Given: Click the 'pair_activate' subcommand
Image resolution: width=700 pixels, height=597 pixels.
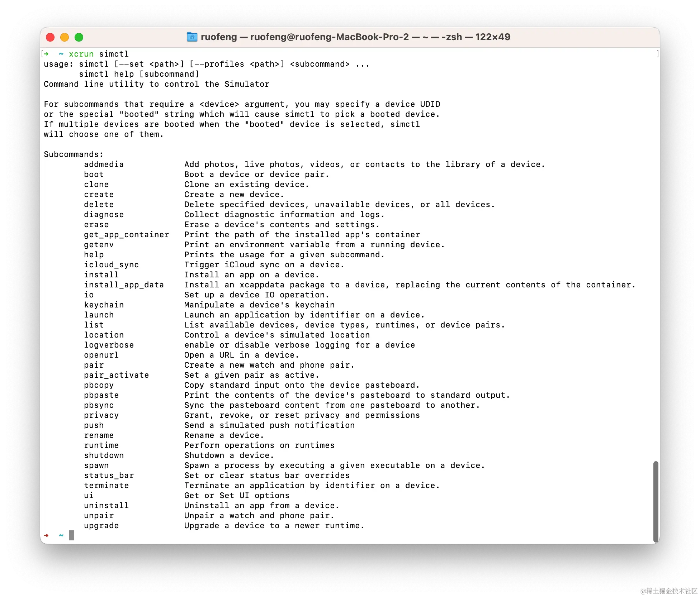Looking at the screenshot, I should 117,375.
